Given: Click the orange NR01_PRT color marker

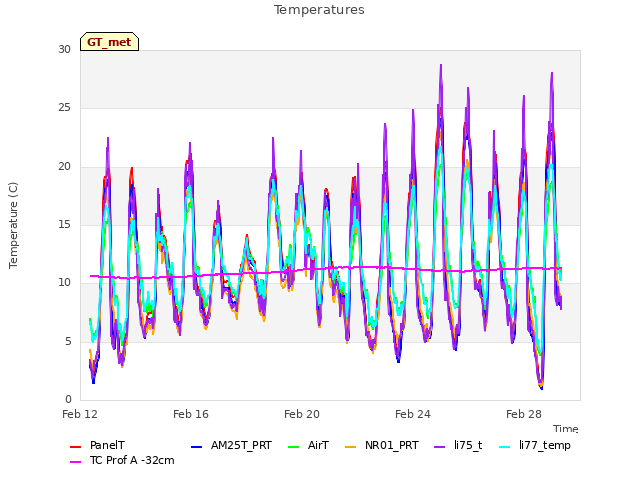Looking at the screenshot, I should [351, 447].
